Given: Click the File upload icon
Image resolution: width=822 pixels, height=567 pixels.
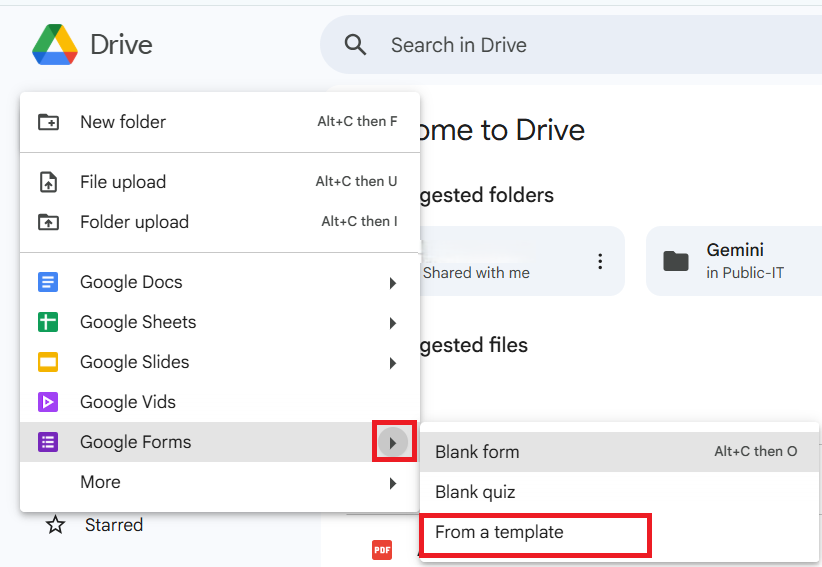Looking at the screenshot, I should pyautogui.click(x=48, y=182).
